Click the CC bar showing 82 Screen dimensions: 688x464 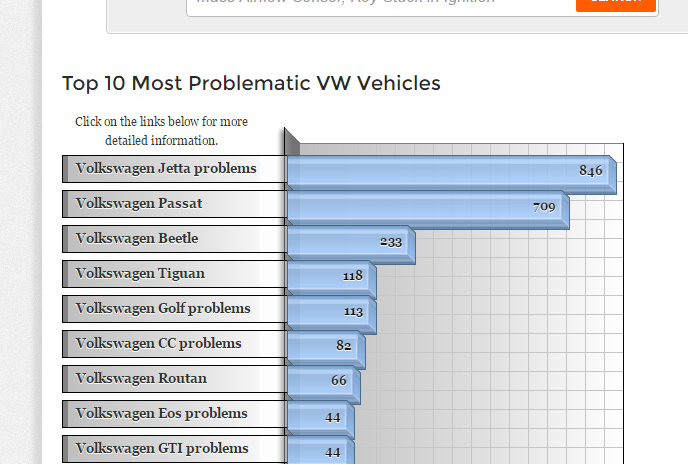tap(326, 350)
